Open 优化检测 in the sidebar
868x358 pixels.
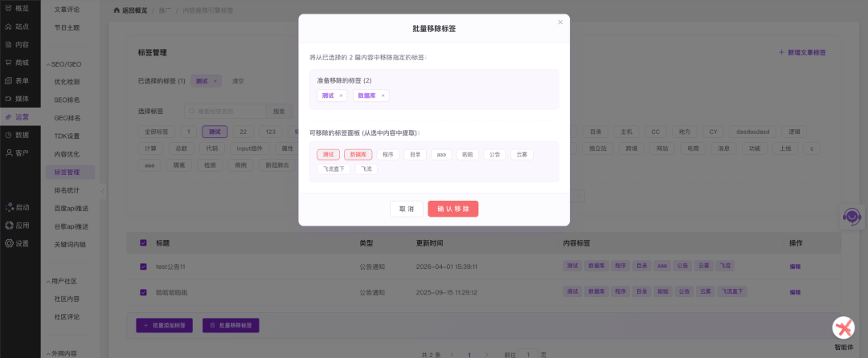[67, 82]
